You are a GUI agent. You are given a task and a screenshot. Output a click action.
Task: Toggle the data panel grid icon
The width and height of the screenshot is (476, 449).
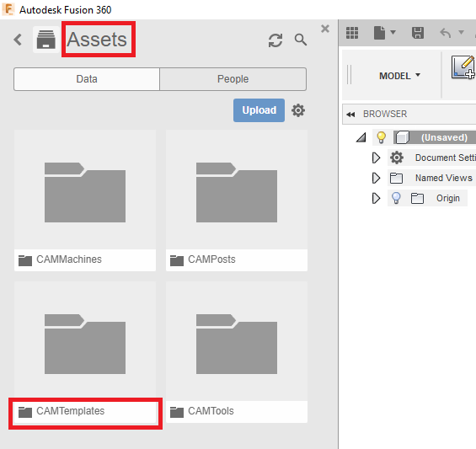coord(352,33)
